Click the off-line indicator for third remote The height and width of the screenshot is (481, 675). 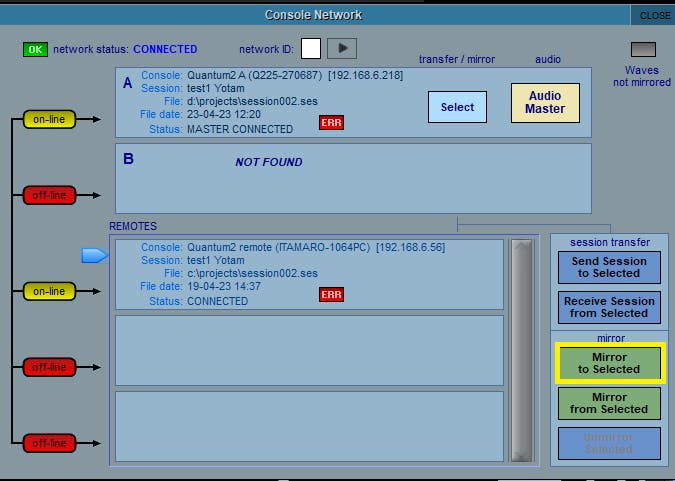coord(49,441)
